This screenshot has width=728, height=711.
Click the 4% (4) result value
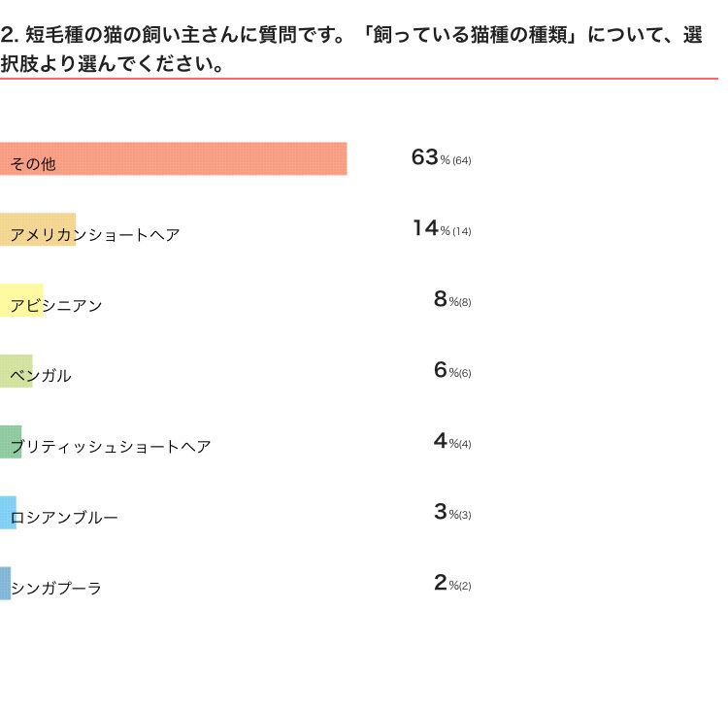tap(451, 442)
